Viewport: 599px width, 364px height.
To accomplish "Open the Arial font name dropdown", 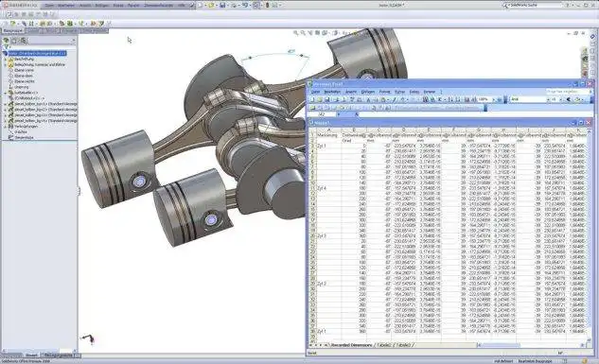I will (548, 99).
